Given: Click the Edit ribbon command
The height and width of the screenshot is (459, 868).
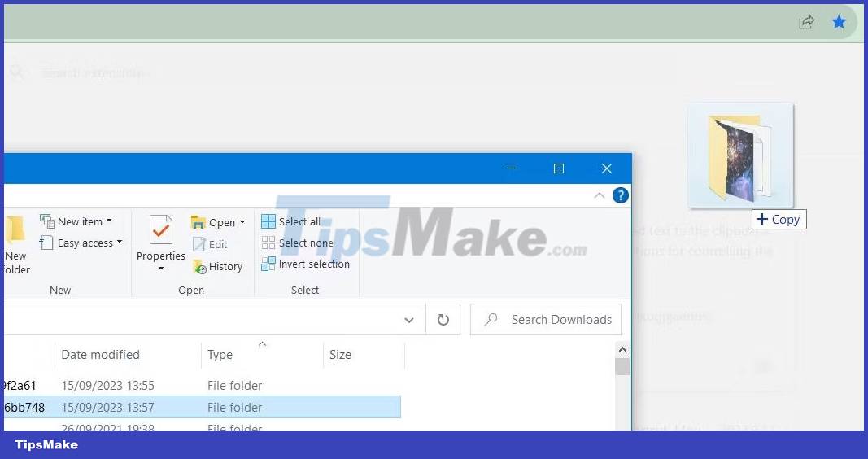Looking at the screenshot, I should click(x=210, y=244).
